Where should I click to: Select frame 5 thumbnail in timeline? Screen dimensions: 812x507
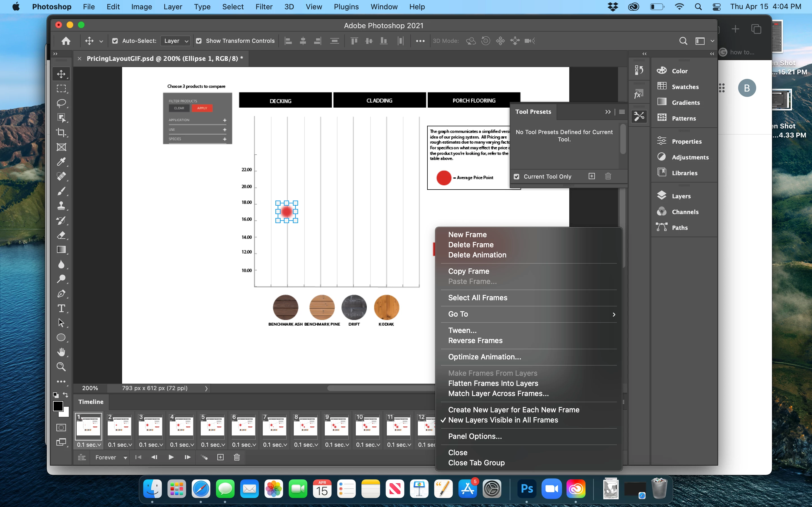click(212, 426)
